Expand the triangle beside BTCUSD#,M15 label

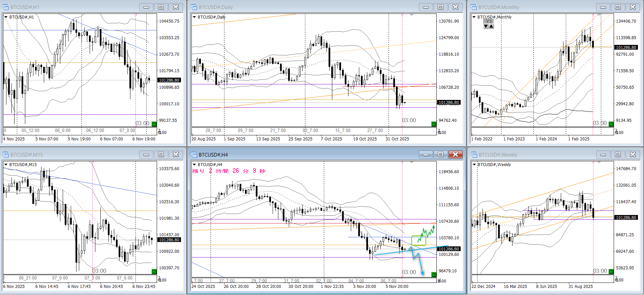pyautogui.click(x=6, y=164)
